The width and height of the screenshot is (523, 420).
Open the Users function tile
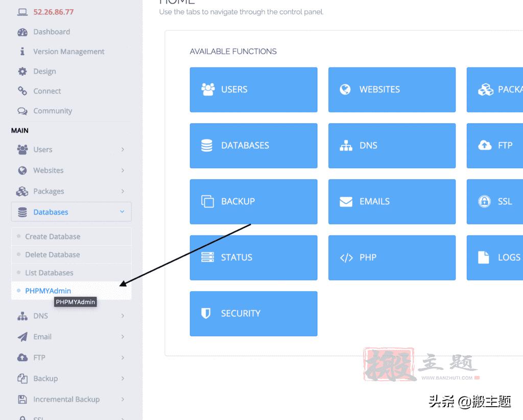(x=253, y=89)
